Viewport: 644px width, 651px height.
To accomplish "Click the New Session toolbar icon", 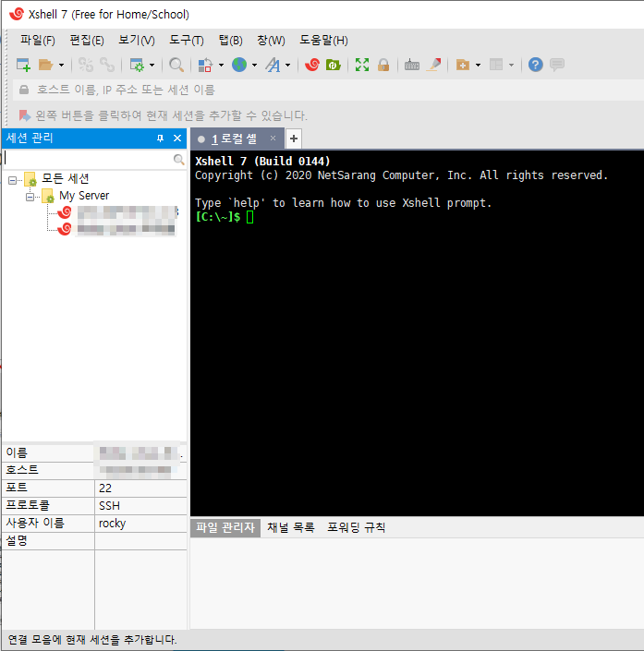I will [x=23, y=65].
